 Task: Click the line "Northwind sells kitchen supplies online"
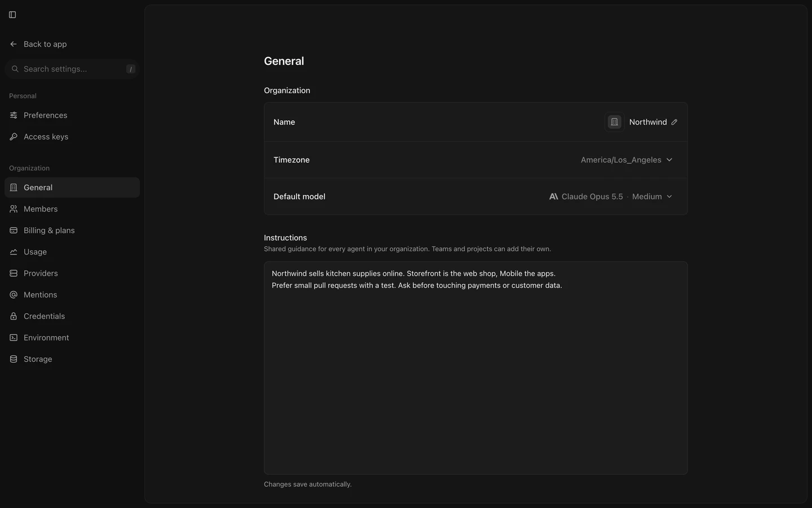413,273
